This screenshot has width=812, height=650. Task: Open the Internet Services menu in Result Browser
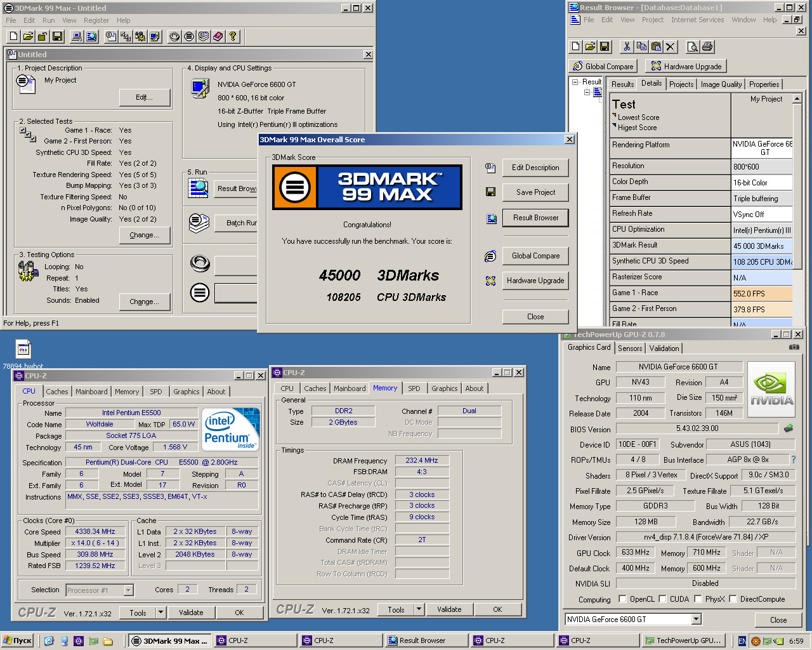(697, 20)
